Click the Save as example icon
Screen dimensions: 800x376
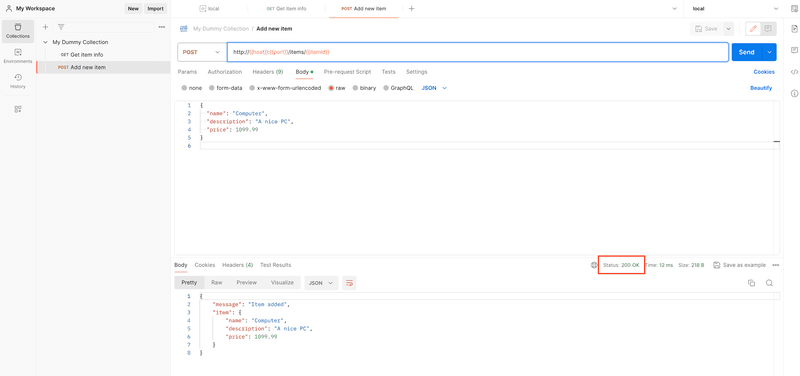[716, 265]
